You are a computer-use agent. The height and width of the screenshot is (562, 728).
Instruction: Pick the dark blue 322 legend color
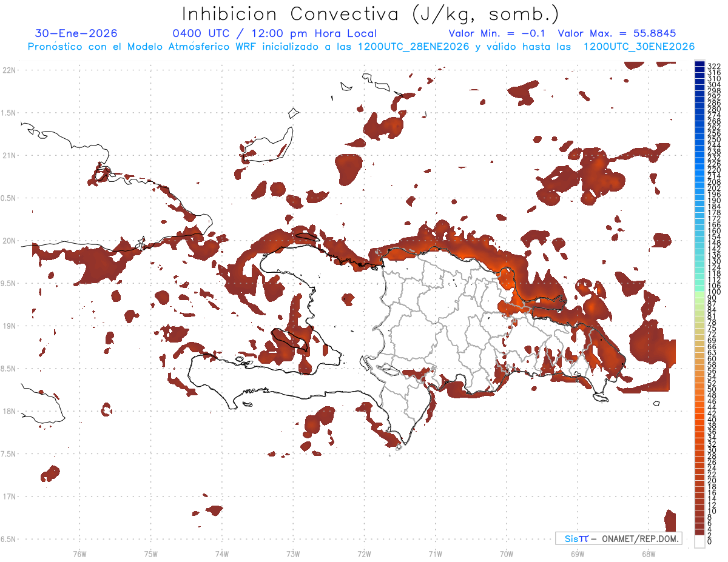(699, 65)
